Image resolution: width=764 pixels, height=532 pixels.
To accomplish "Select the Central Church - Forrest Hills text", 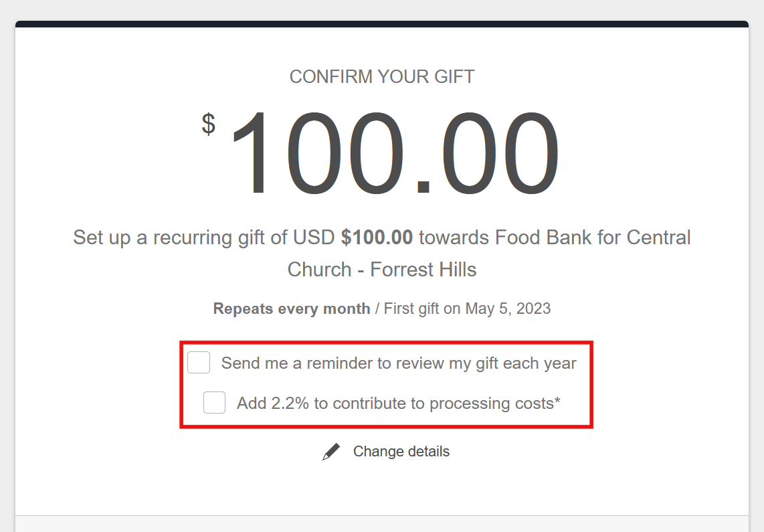I will [x=382, y=268].
